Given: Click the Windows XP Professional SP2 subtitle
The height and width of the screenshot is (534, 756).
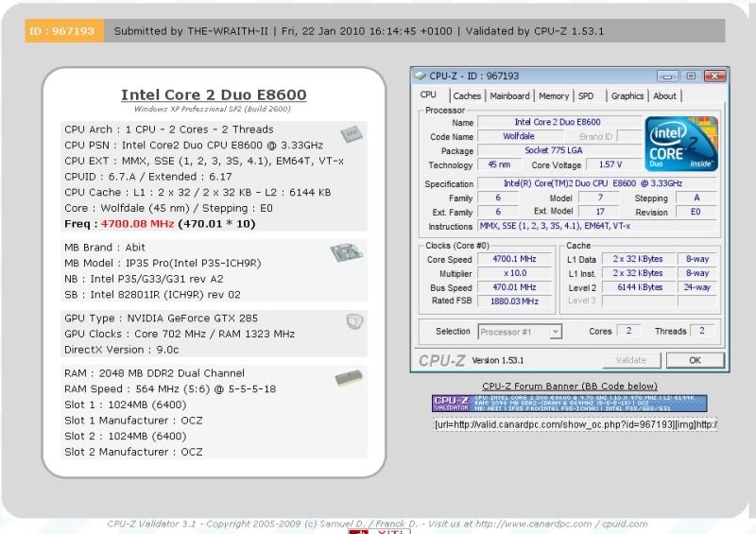Looking at the screenshot, I should (212, 109).
